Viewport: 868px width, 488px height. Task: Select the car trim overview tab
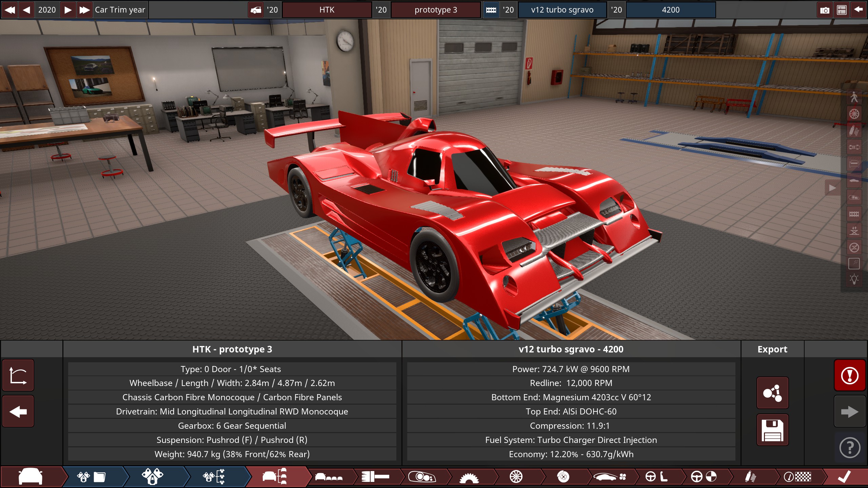click(x=275, y=477)
